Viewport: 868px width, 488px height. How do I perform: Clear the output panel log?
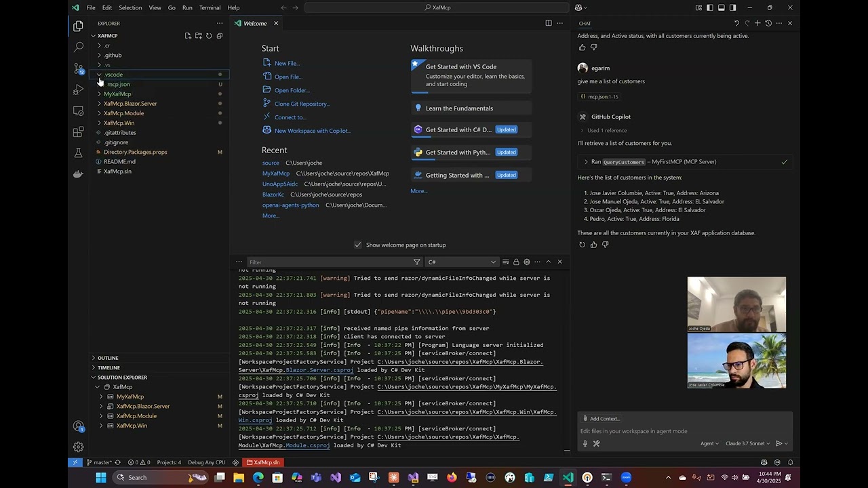pyautogui.click(x=505, y=262)
